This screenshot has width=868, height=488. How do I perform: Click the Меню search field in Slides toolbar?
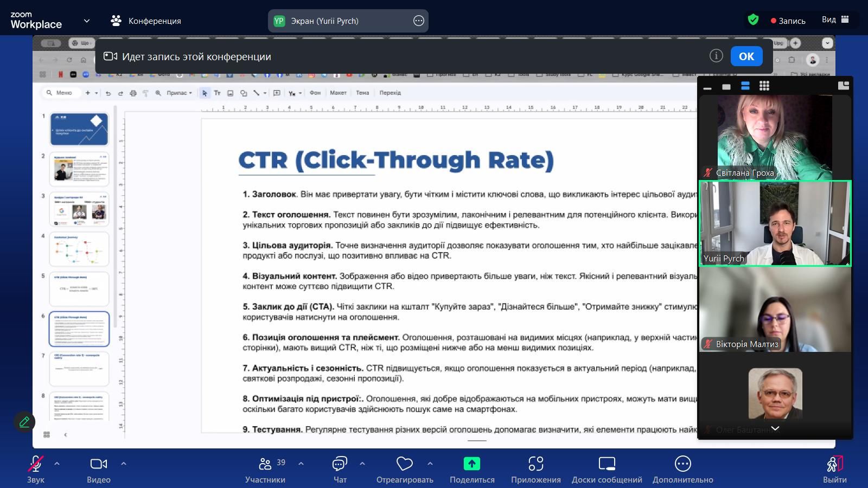(x=61, y=93)
